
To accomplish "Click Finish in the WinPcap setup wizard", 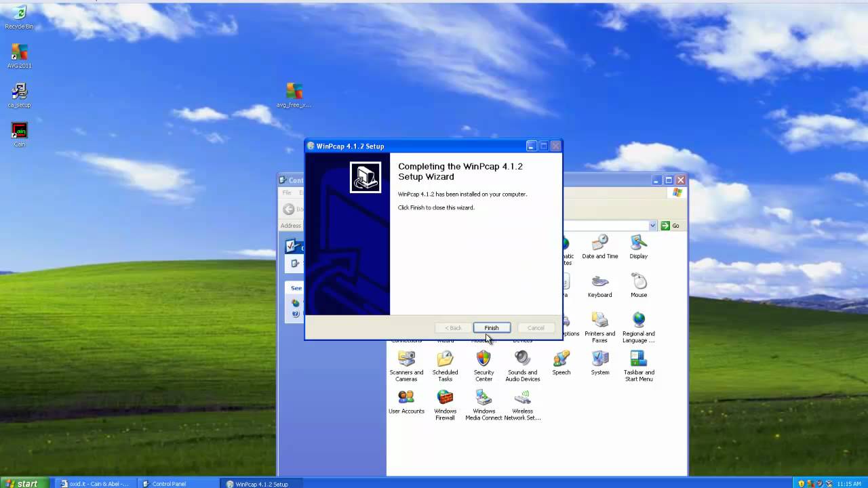I will [x=491, y=328].
